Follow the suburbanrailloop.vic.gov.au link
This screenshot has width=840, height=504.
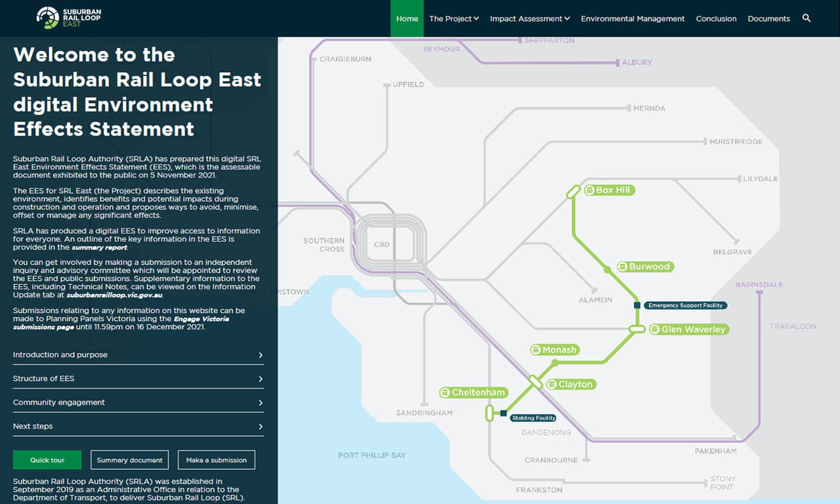(x=115, y=295)
